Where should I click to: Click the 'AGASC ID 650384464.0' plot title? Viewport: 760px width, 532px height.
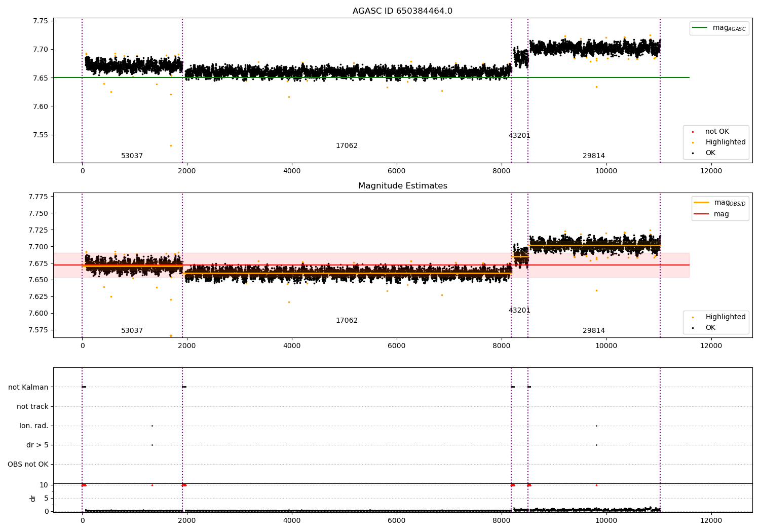(402, 11)
